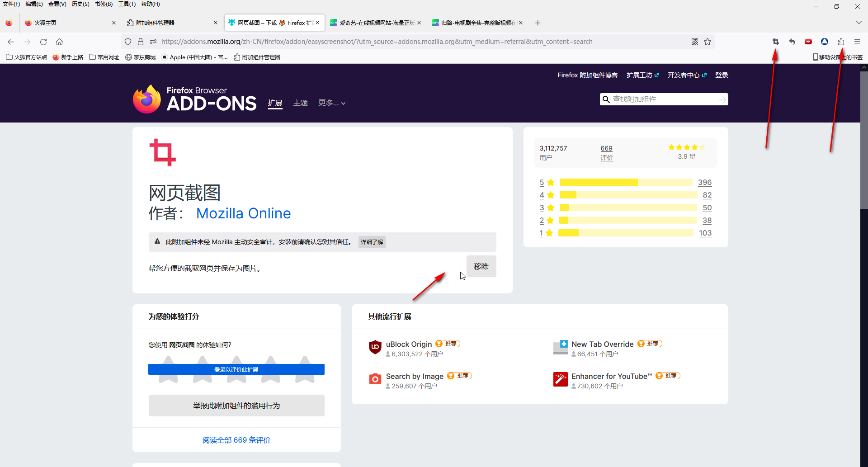Image resolution: width=868 pixels, height=467 pixels.
Task: Expand the 更多... dropdown in the header
Action: 332,103
